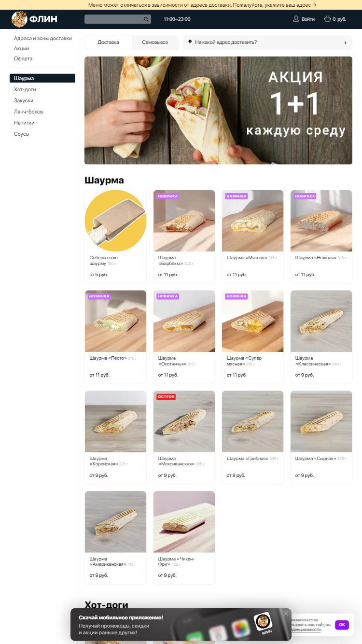This screenshot has height=644, width=362.
Task: Close the mobile app promo banner
Action: 286,614
